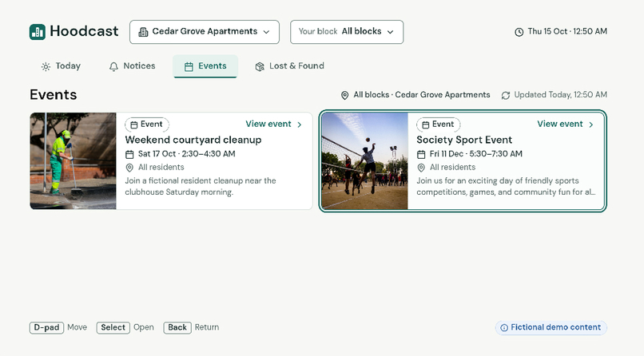Image resolution: width=644 pixels, height=356 pixels.
Task: Click the building icon beside Cedar Grove Apartments
Action: click(143, 32)
